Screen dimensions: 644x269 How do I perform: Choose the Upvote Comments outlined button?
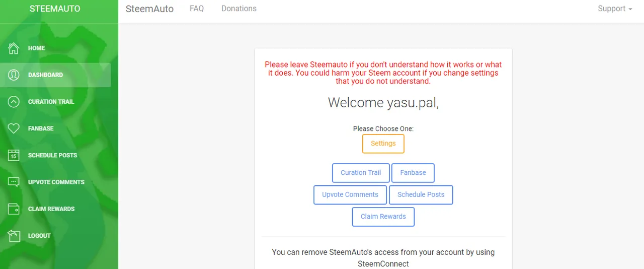(x=350, y=195)
